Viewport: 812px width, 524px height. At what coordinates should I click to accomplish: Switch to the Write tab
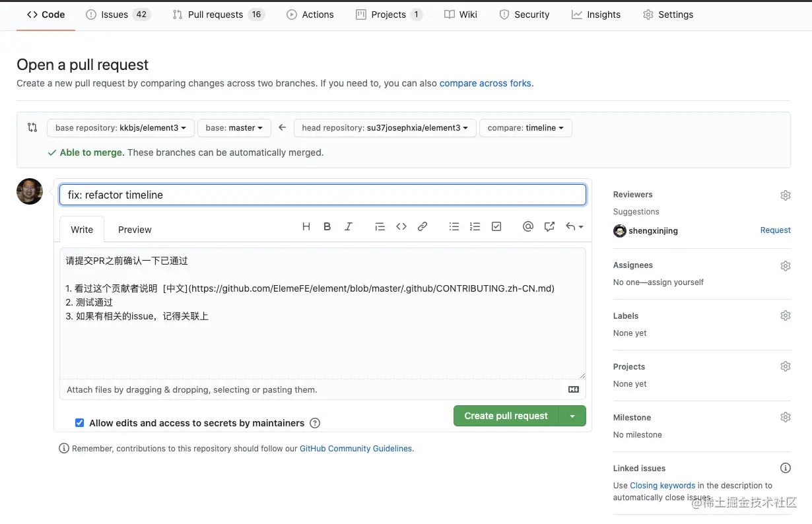82,230
